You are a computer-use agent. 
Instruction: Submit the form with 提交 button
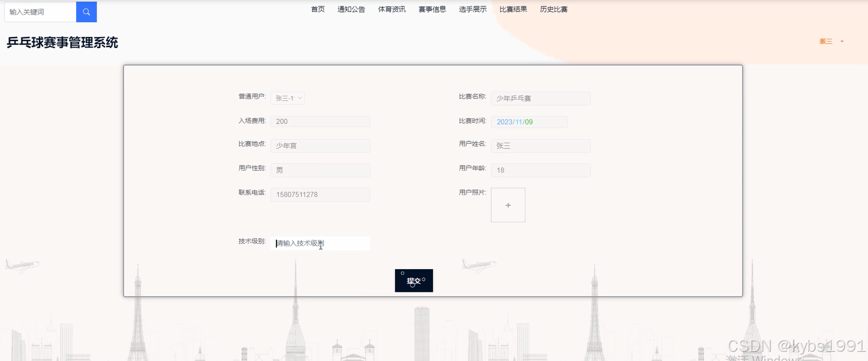tap(414, 280)
